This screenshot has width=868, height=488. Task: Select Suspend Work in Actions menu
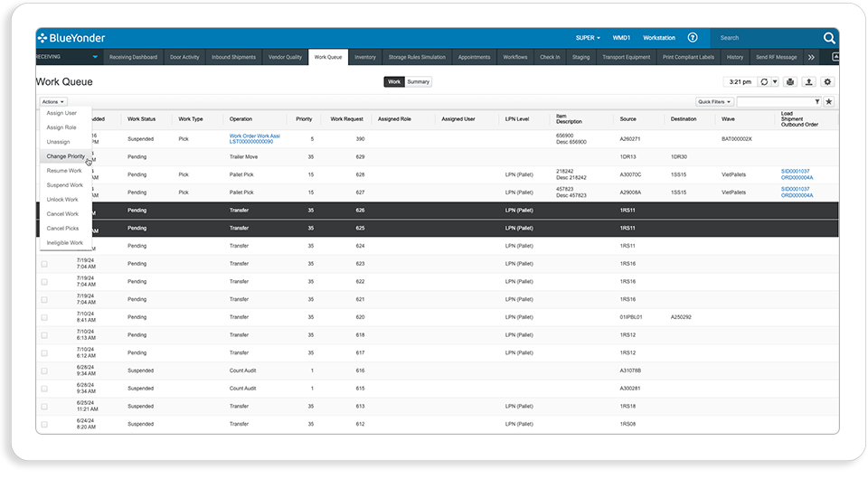[65, 184]
